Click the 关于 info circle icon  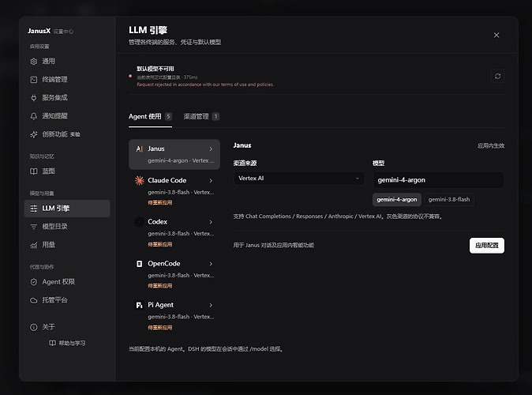click(x=34, y=327)
